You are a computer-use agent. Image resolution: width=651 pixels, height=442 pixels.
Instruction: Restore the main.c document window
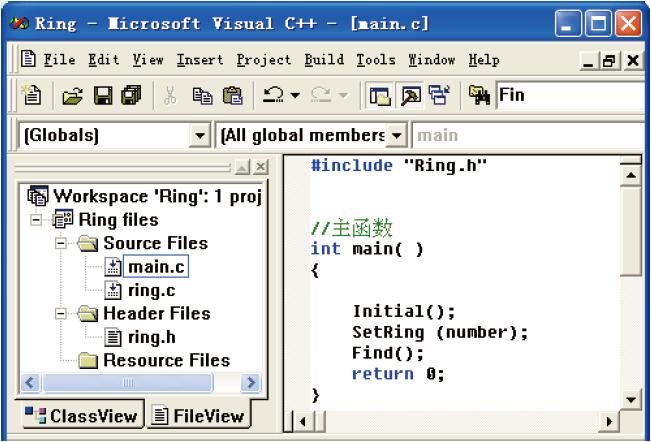(x=609, y=61)
